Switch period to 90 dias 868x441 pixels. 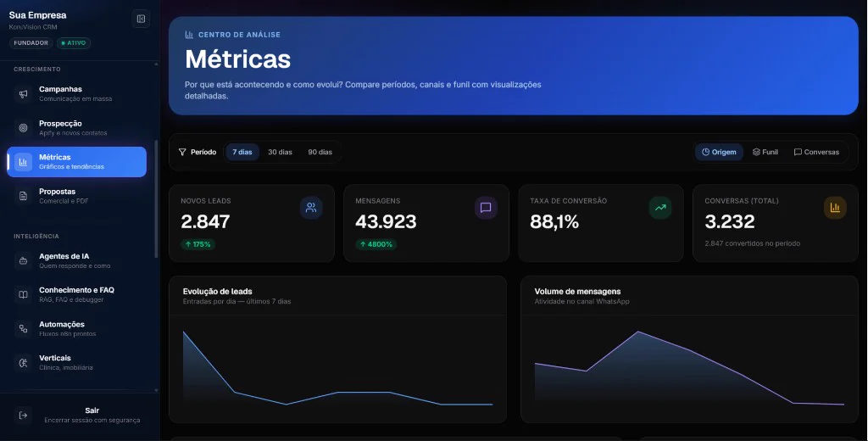pyautogui.click(x=320, y=152)
